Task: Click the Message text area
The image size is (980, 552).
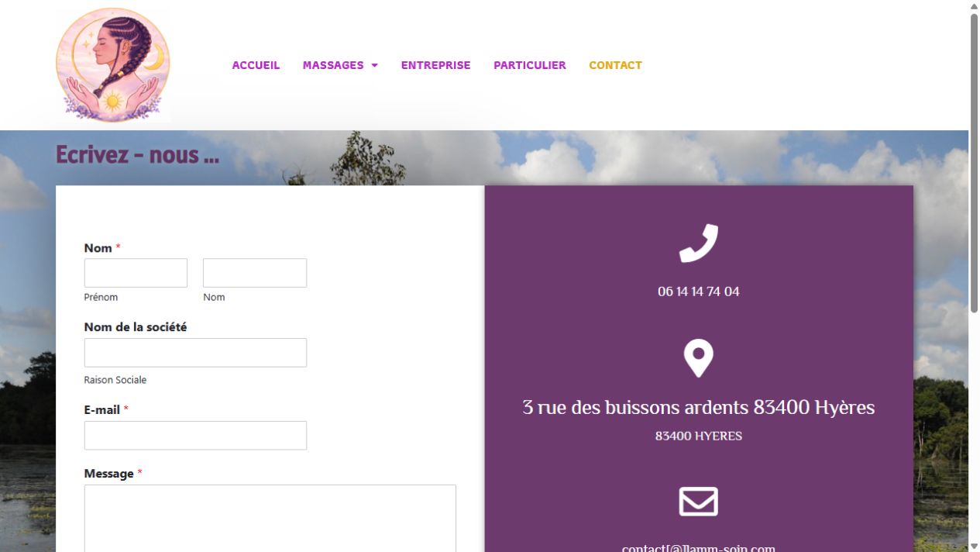Action: (270, 518)
